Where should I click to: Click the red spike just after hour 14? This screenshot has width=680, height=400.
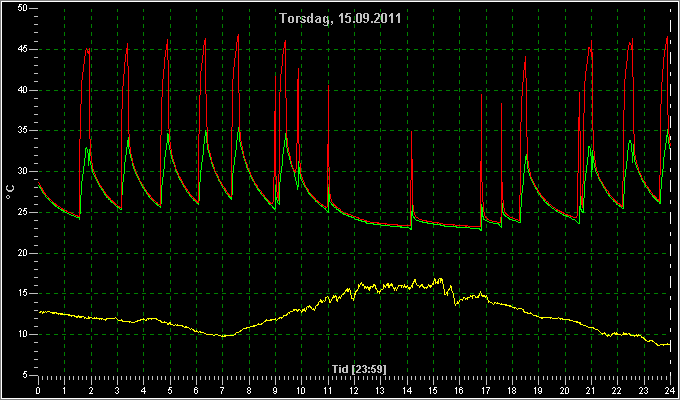[x=411, y=131]
